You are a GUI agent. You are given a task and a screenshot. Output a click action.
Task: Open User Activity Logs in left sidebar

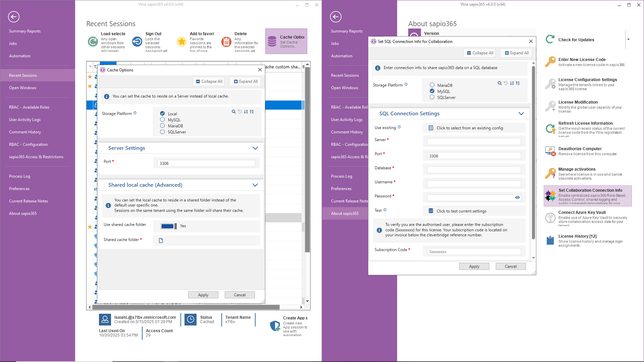point(25,120)
